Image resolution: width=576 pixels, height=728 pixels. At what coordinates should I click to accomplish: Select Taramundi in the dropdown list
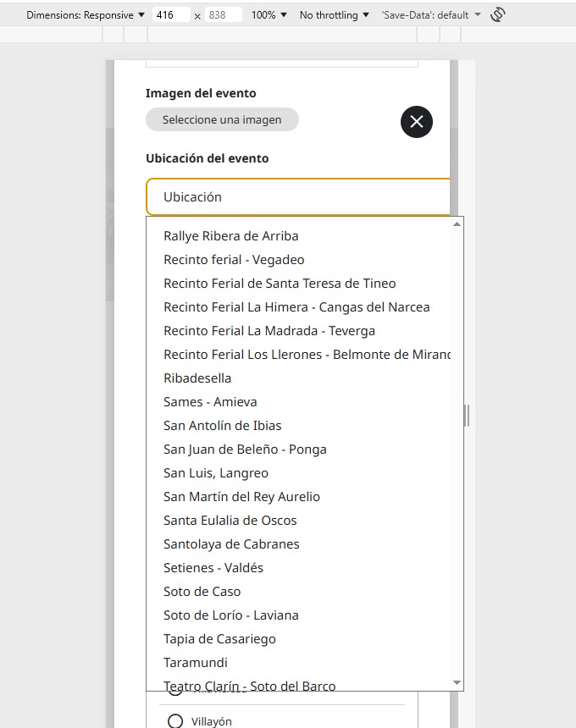pos(196,663)
